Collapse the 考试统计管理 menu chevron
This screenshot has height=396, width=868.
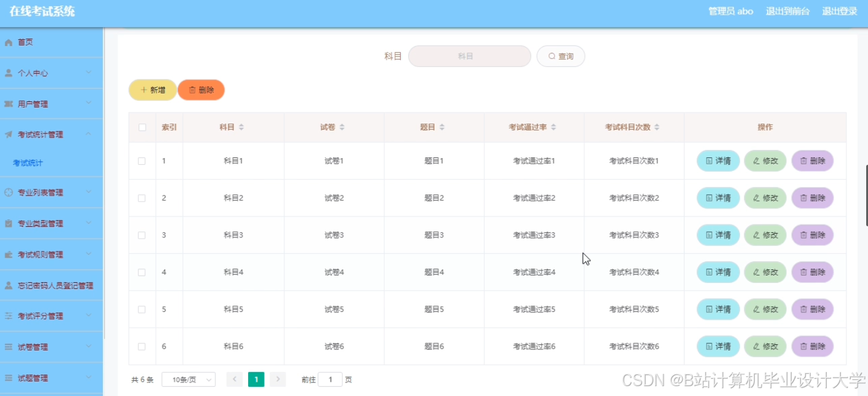click(x=89, y=133)
